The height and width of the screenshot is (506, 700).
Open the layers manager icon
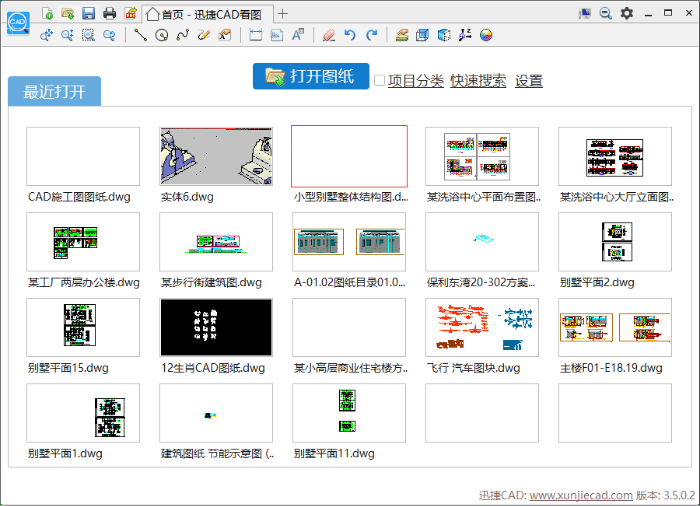pyautogui.click(x=402, y=35)
